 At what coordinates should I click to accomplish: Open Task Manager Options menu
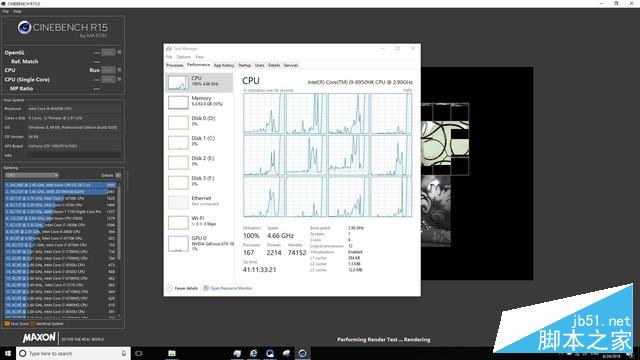(x=184, y=57)
